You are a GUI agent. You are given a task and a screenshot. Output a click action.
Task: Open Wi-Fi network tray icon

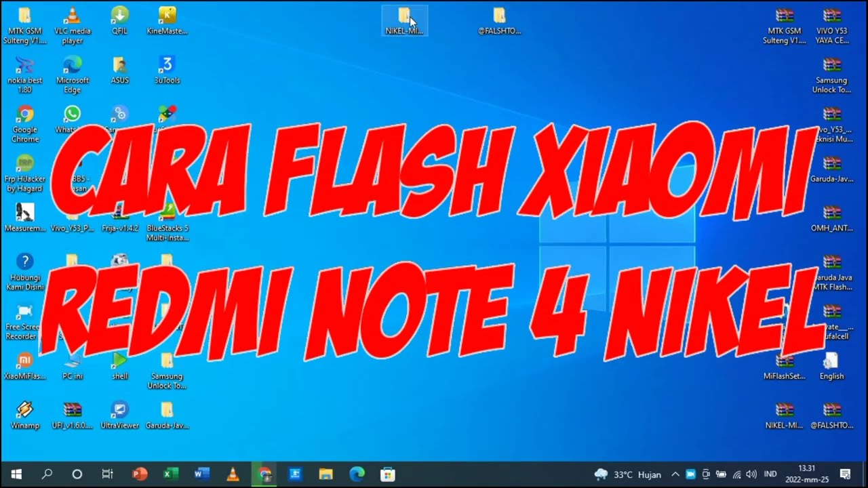click(x=736, y=474)
